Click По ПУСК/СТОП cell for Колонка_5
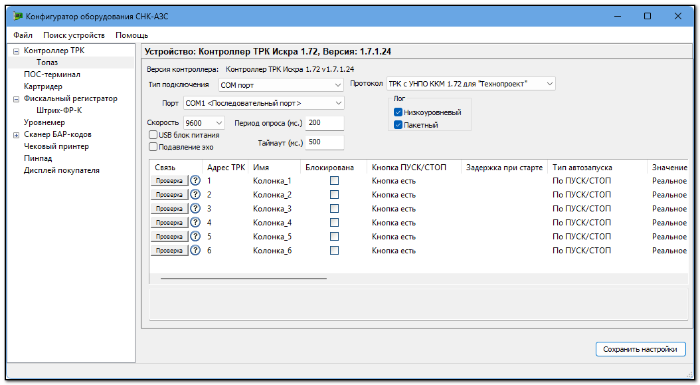700x385 pixels. pos(582,236)
